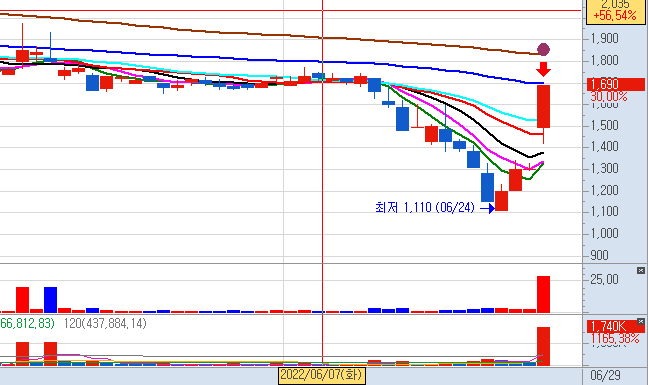Click the red 30,00% change label
Screen dimensions: 648x385
click(x=609, y=97)
